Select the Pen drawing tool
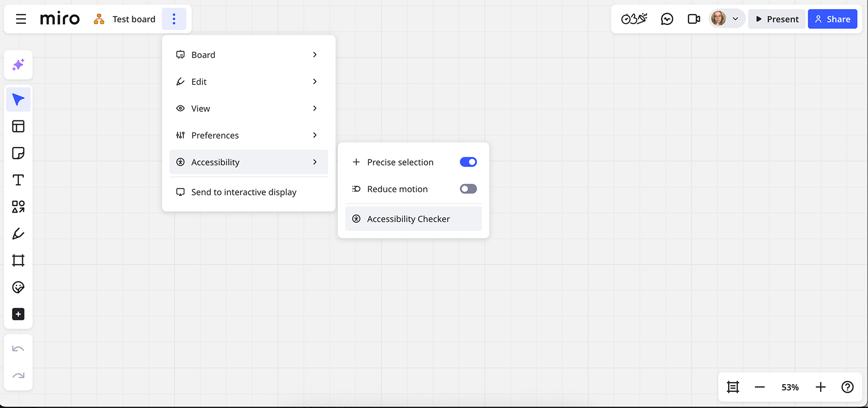Image resolution: width=868 pixels, height=408 pixels. (x=18, y=233)
